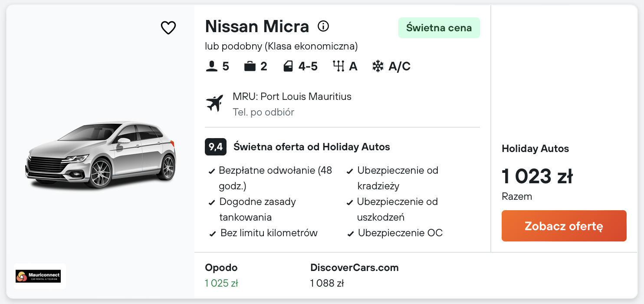Open the info icon beside Nissan Micra
Image resolution: width=644 pixels, height=304 pixels.
click(323, 26)
